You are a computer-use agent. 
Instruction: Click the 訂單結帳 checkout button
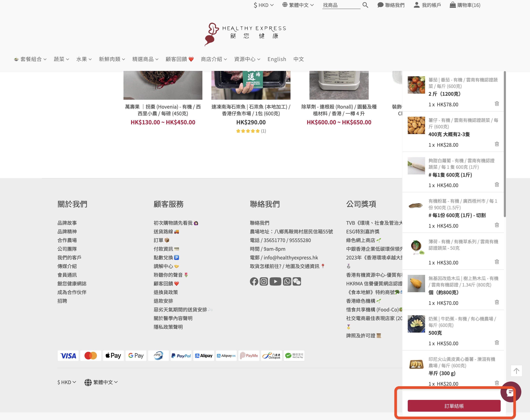(454, 406)
